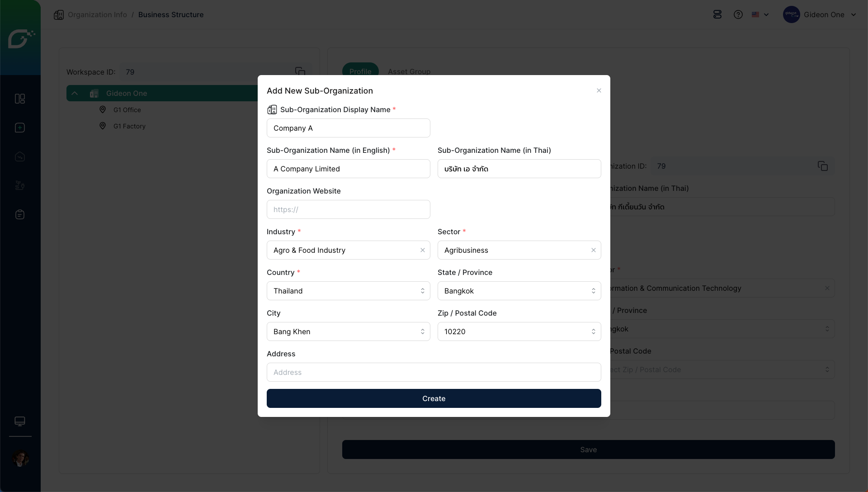The height and width of the screenshot is (492, 868).
Task: Open the Zip / Postal Code 10220 dropdown
Action: tap(519, 331)
